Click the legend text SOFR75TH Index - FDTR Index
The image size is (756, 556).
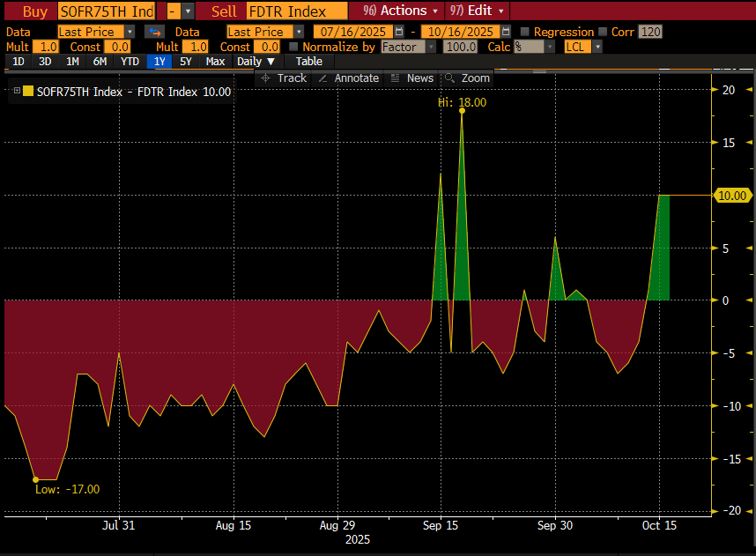117,92
